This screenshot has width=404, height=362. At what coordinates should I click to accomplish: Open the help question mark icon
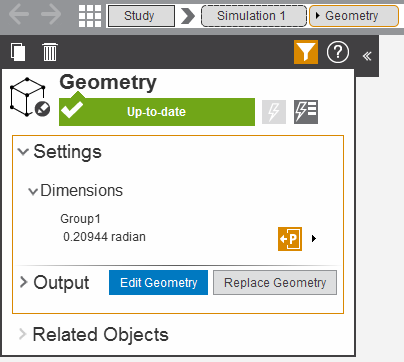coord(338,52)
